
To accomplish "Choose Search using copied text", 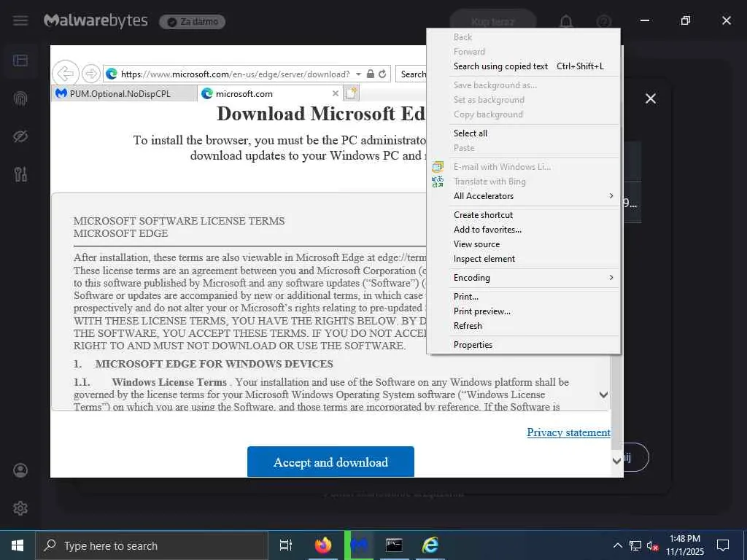I will pyautogui.click(x=534, y=66).
